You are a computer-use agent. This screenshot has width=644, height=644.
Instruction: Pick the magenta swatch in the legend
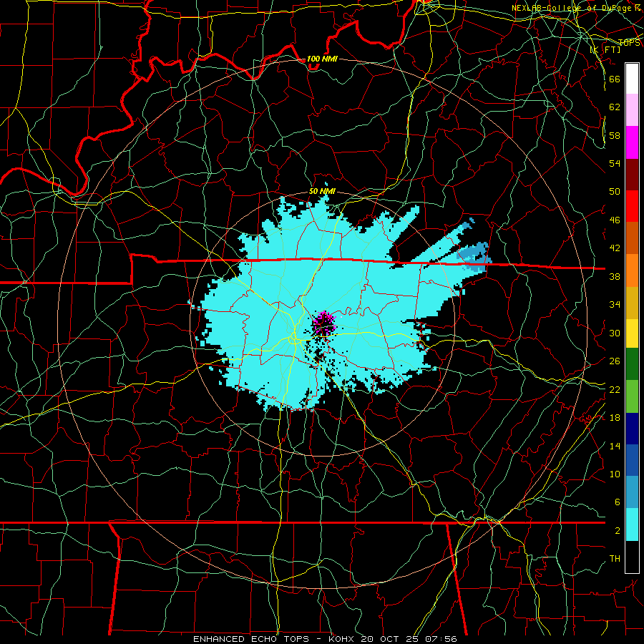pos(632,142)
